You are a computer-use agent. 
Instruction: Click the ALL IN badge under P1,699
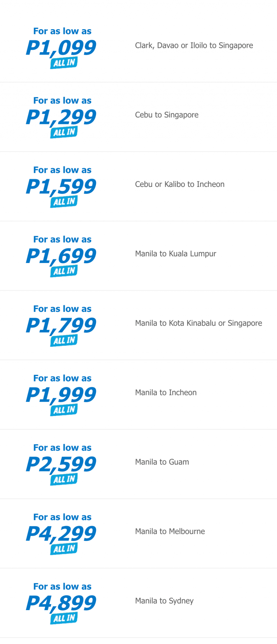pos(64,271)
